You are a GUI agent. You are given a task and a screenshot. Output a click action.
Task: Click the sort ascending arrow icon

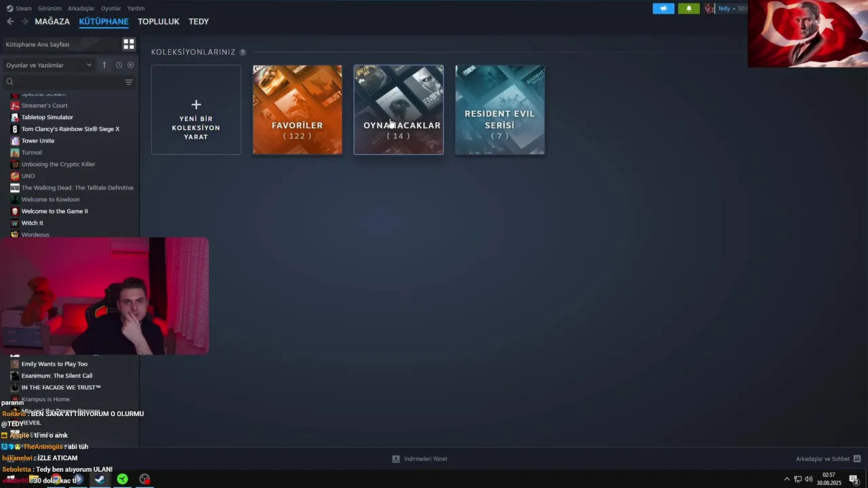click(104, 65)
